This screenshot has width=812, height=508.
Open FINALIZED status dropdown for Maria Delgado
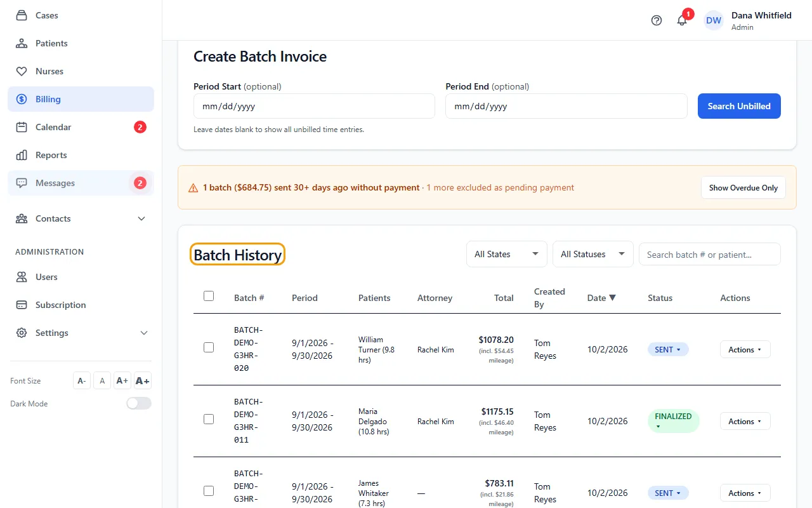coord(674,421)
